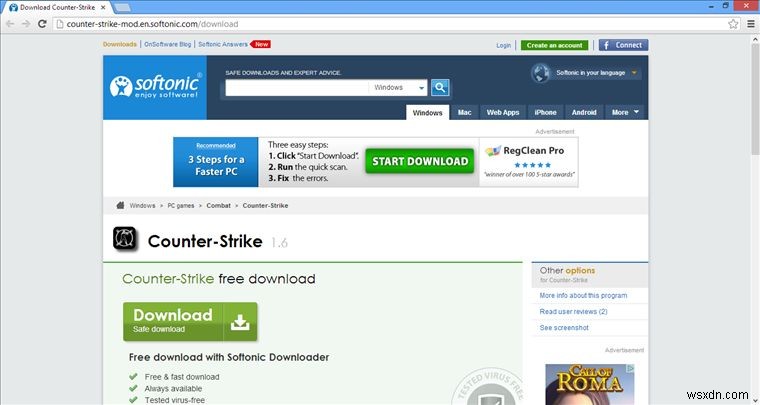The image size is (760, 405).
Task: Click the Counter-Strike app icon
Action: click(125, 238)
